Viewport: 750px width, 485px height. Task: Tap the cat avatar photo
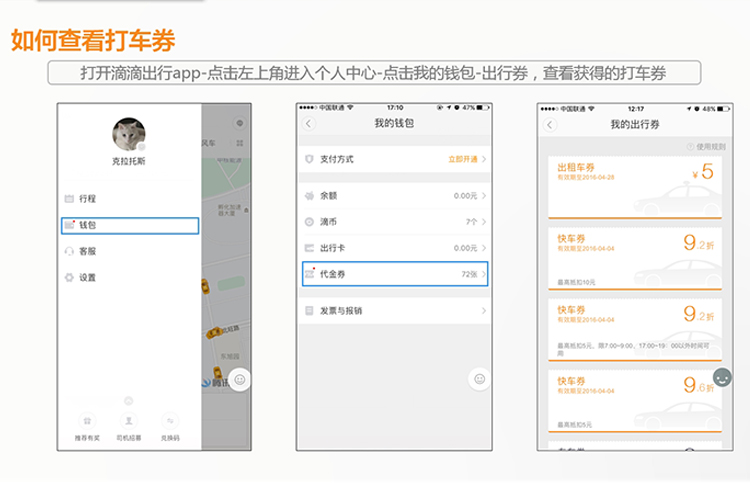point(129,134)
